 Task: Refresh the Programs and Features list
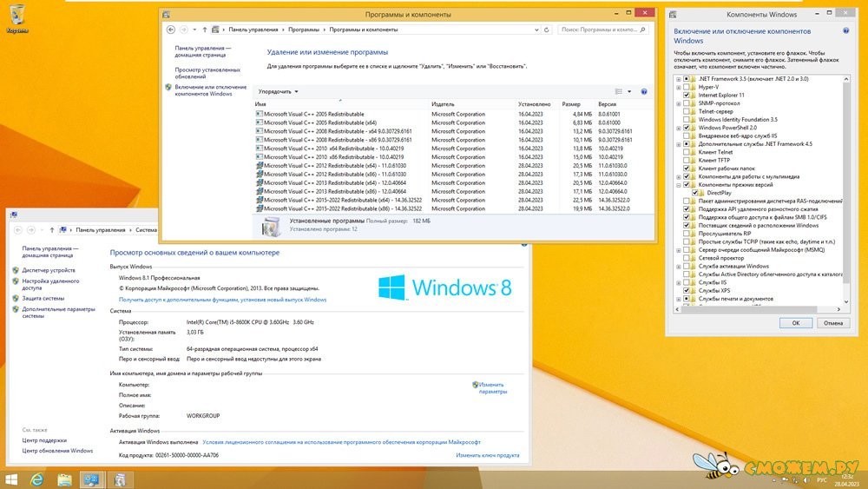546,30
